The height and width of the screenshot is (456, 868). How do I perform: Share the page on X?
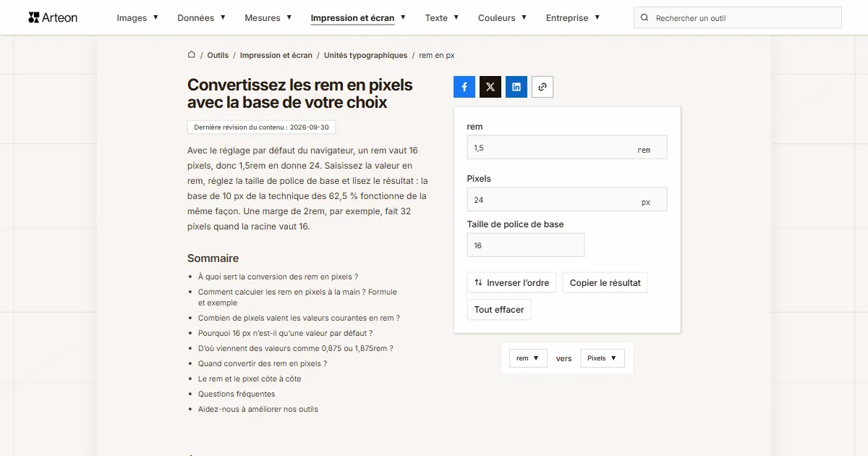490,87
